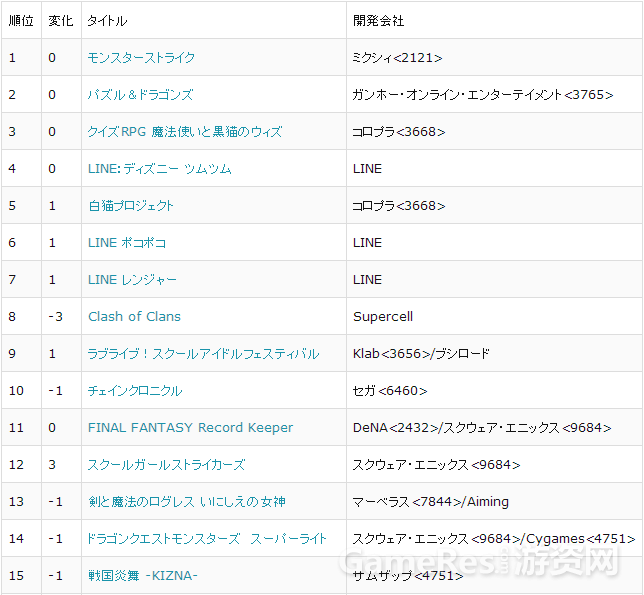
Task: Open 剣と魔法のログレス いにしえの女神 link
Action: [x=187, y=501]
